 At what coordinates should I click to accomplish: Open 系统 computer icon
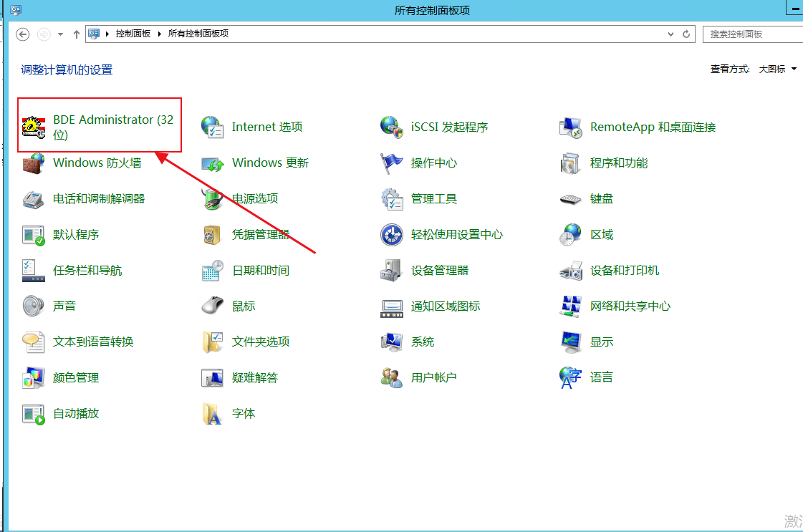coord(392,342)
